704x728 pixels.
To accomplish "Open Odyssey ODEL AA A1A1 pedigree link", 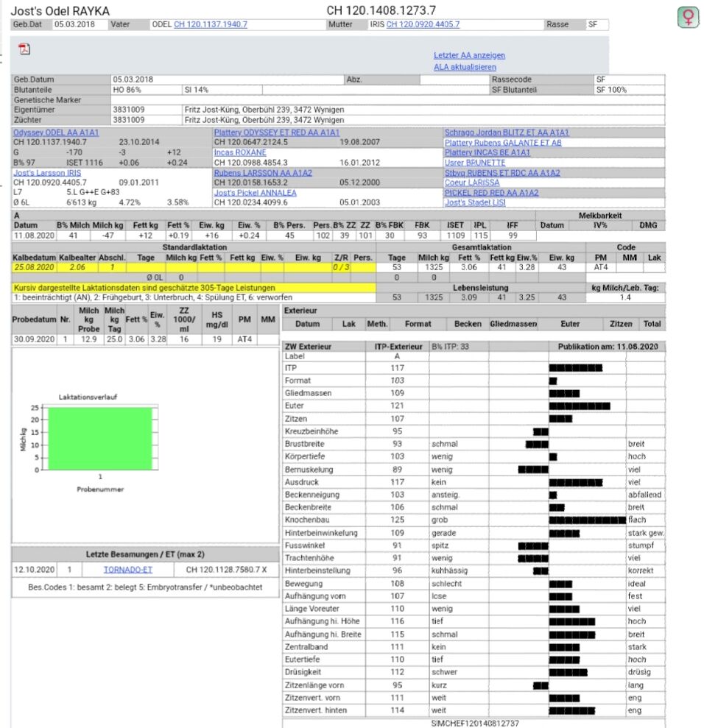I will 56,132.
